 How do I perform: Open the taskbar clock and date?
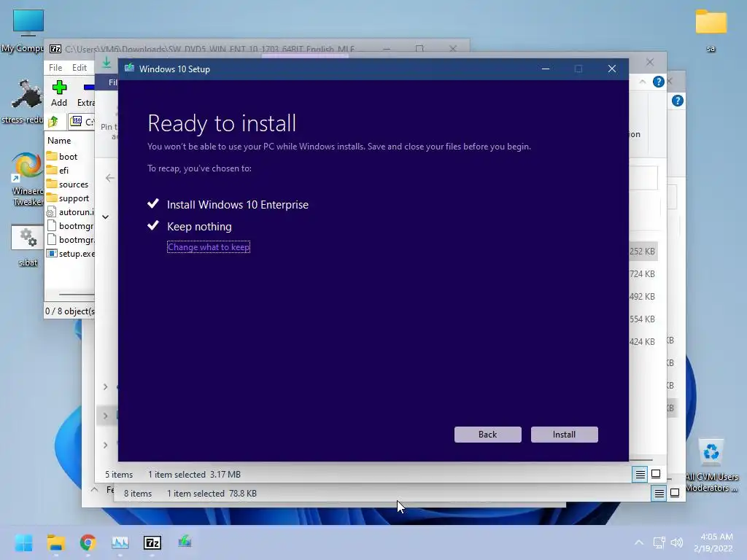[713, 542]
